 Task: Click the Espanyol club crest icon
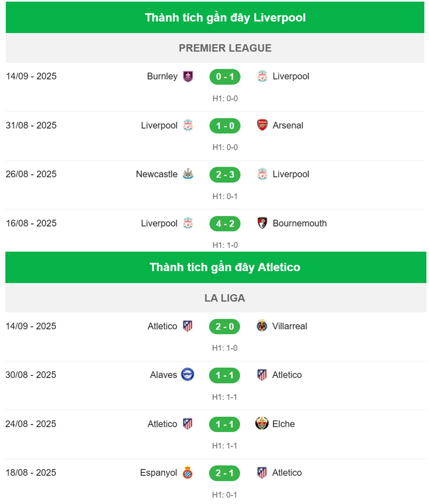coord(188,472)
